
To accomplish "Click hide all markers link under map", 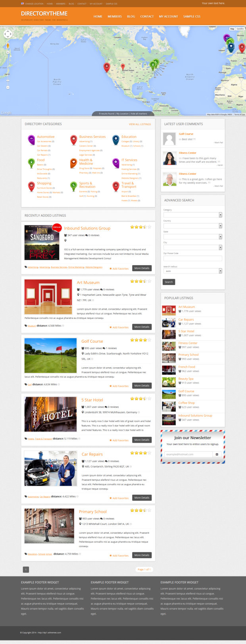I will click(x=139, y=114).
